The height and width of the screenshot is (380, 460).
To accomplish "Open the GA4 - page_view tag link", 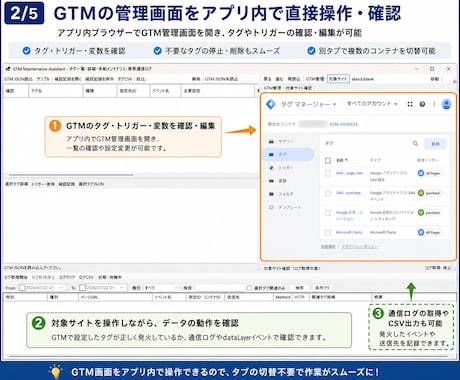I will point(349,173).
